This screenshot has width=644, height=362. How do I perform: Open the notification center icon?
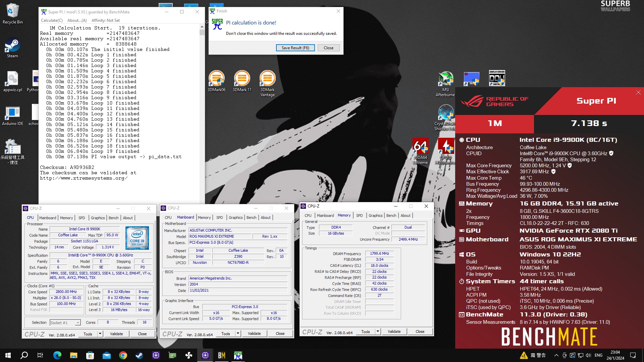633,355
